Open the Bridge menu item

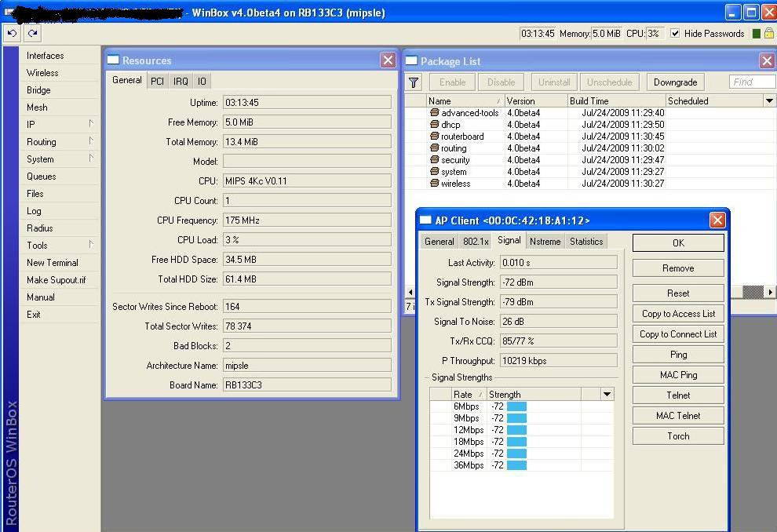(x=38, y=90)
